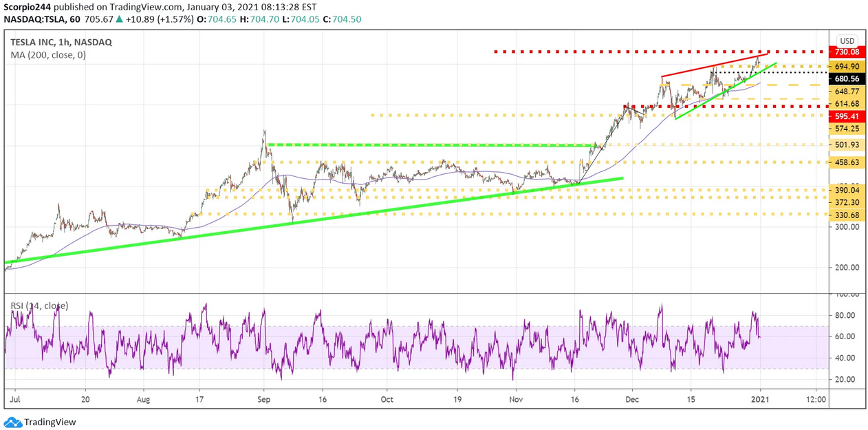Viewport: 868px width, 430px height.
Task: Click the Scorpio244 published on TradingView.com text
Action: click(x=92, y=6)
